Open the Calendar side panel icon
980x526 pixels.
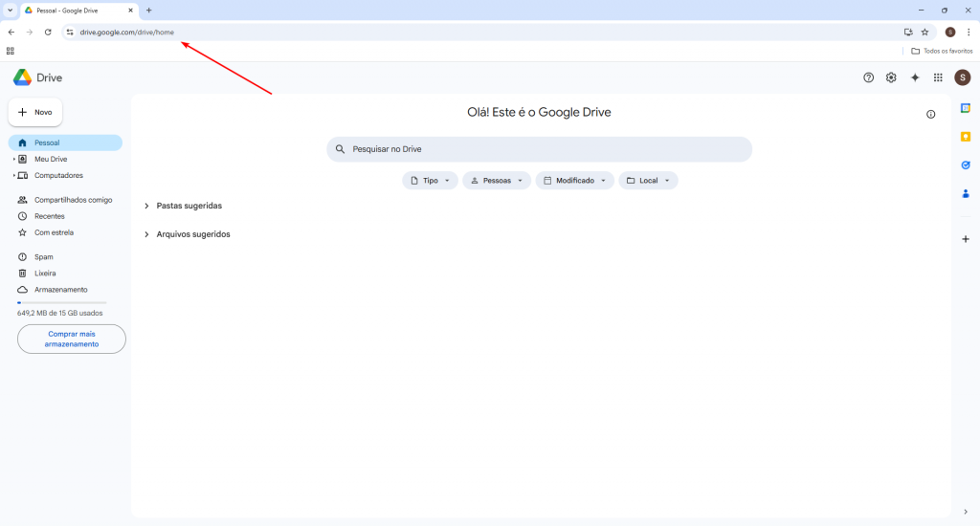click(x=965, y=108)
